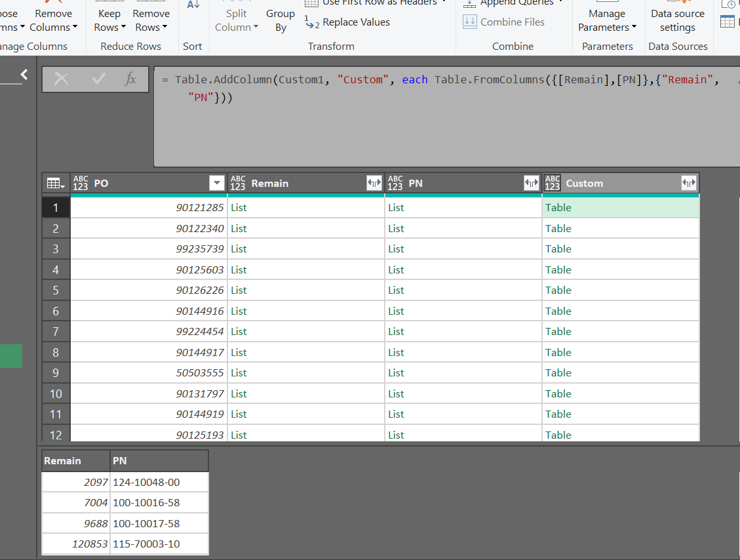Open the Table link in row 1
Screen dimensions: 740x560
tap(558, 207)
